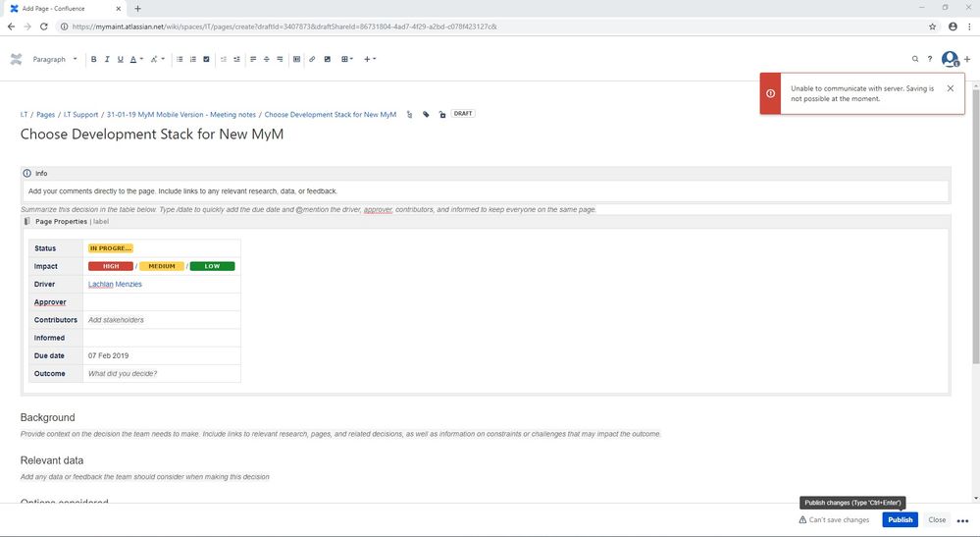The height and width of the screenshot is (537, 980).
Task: Insert files and images
Action: pyautogui.click(x=327, y=59)
